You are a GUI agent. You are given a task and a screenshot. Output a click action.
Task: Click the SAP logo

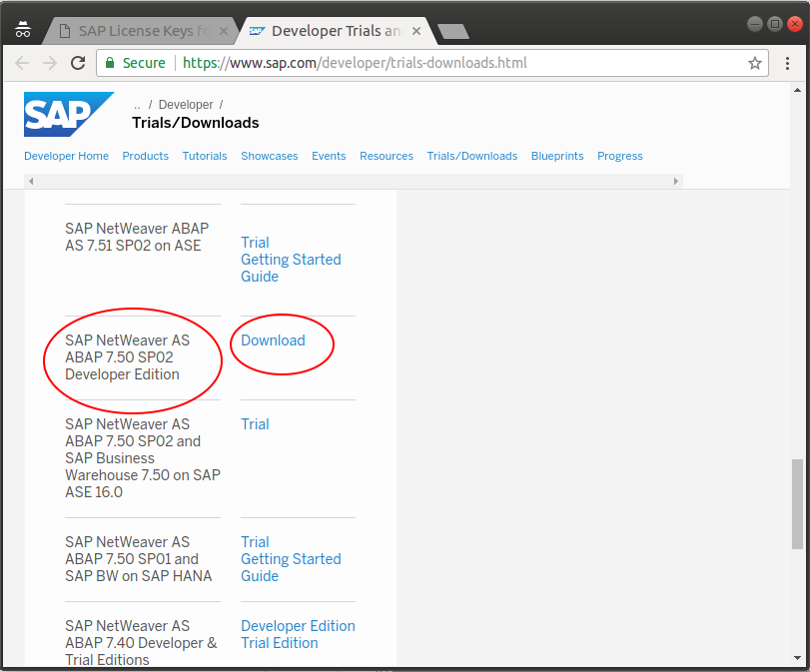[69, 114]
